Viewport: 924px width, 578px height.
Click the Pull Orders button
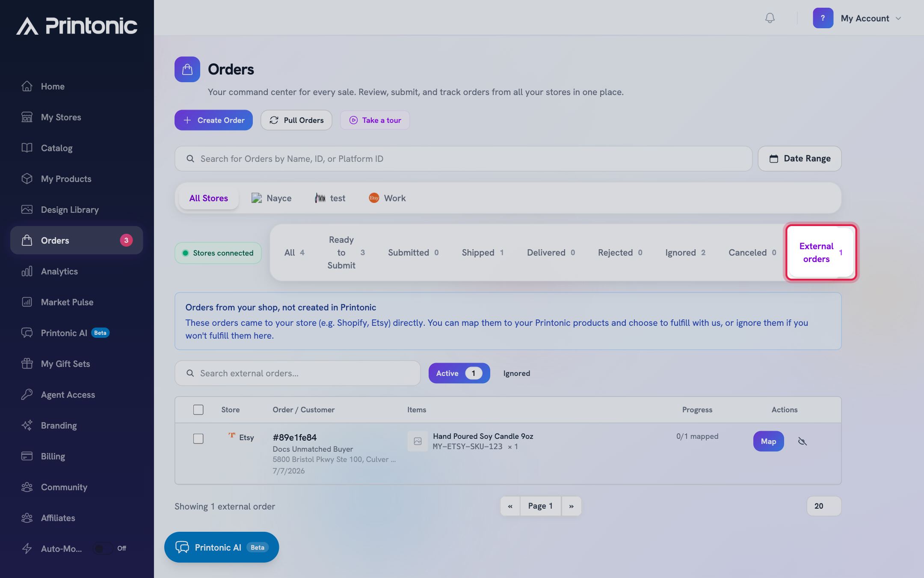[296, 120]
